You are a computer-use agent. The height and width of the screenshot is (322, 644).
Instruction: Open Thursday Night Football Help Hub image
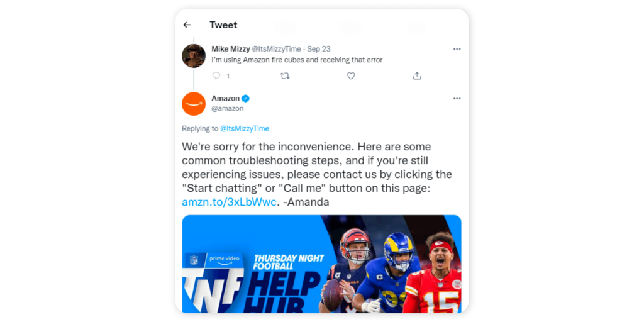[x=321, y=264]
